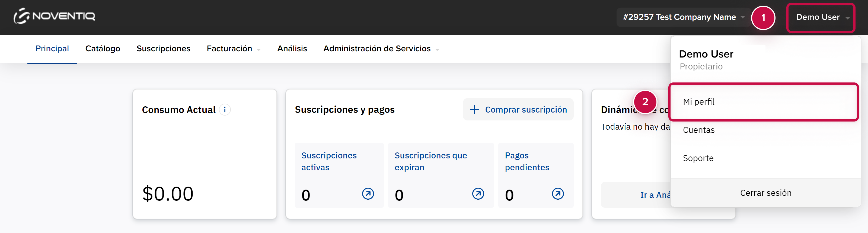Screen dimensions: 868x233
Task: Choose Cuentas in the user menu
Action: [698, 130]
